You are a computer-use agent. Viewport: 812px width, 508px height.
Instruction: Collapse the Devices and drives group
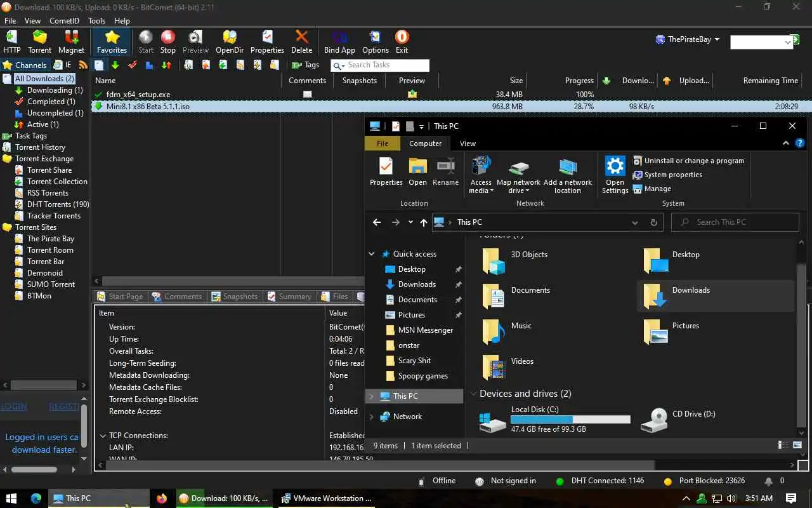pos(473,394)
